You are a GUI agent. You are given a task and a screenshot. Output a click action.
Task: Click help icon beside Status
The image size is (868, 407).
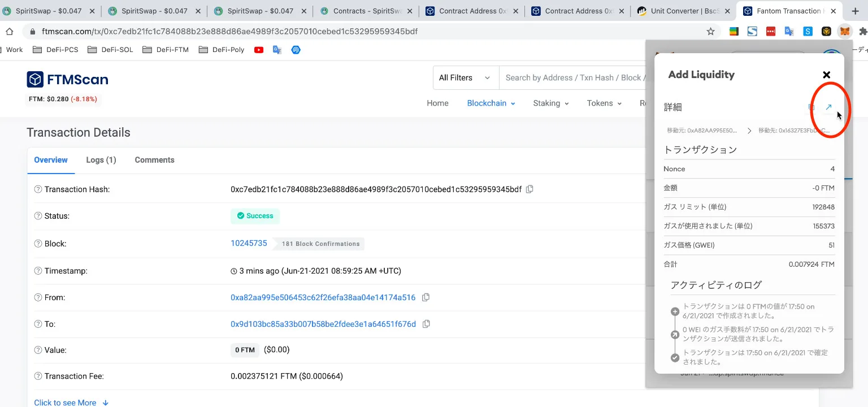38,216
